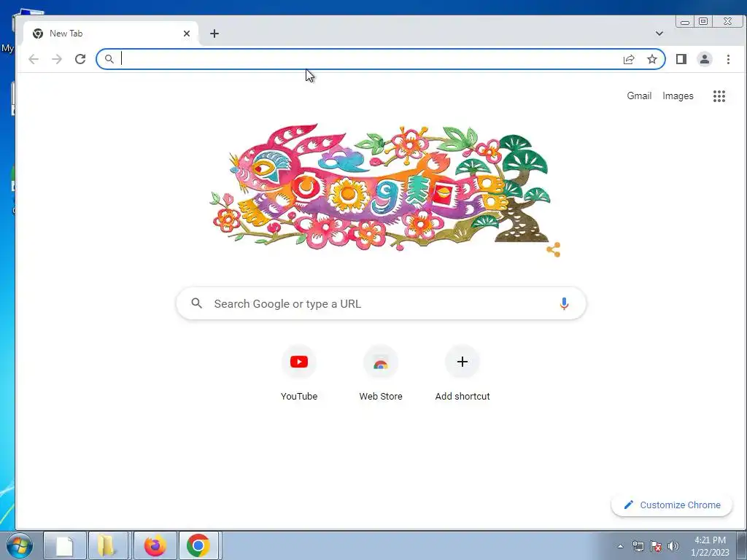Open the Lunar New Year Google Doodle
Viewport: 747px width, 560px height.
[x=381, y=188]
